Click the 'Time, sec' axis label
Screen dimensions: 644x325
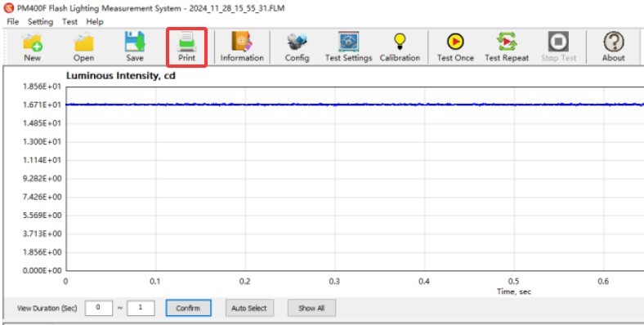(x=514, y=292)
